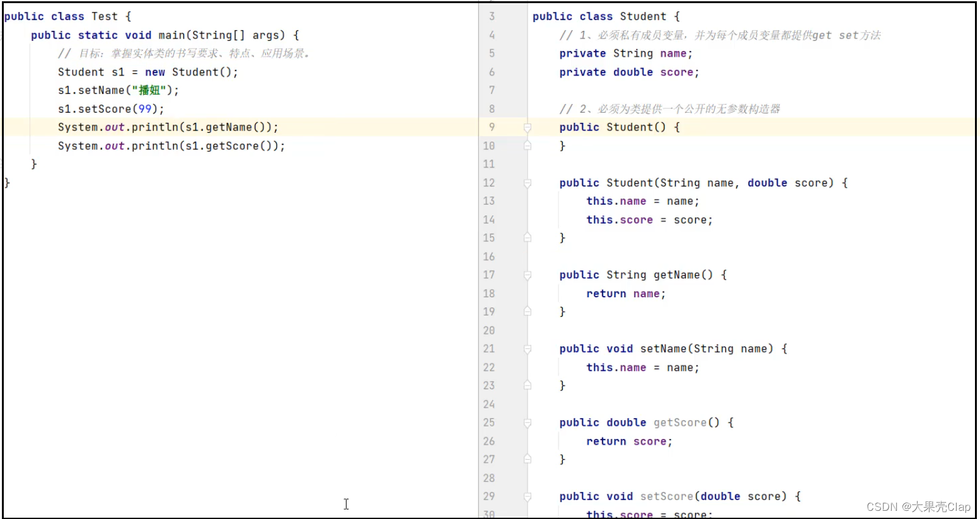Click fold end marker on line 15
The image size is (980, 519).
[x=527, y=238]
